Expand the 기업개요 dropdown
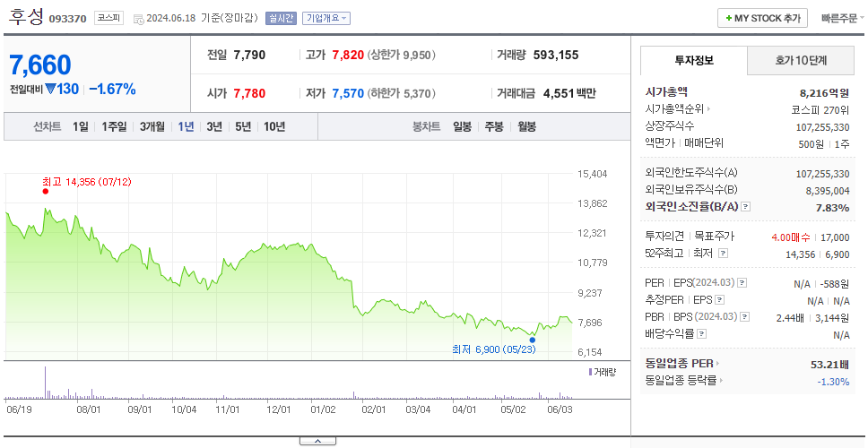Screen dimensions: 868x448 (326, 18)
